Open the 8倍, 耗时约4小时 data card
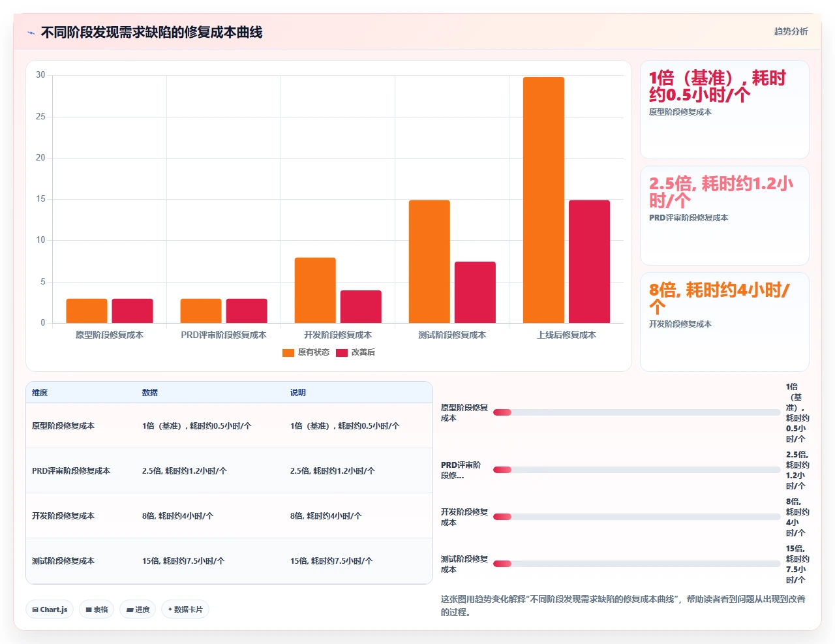Screen dimensions: 835x644 tap(725, 322)
